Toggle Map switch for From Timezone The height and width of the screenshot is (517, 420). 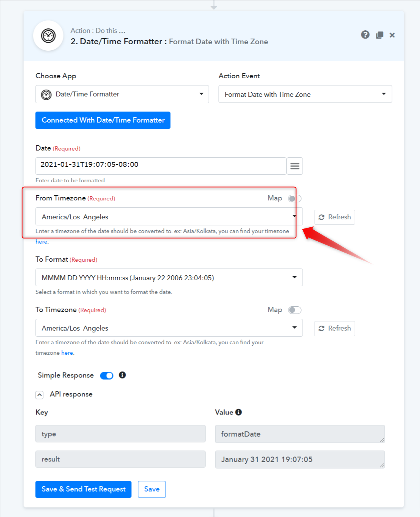pyautogui.click(x=295, y=199)
